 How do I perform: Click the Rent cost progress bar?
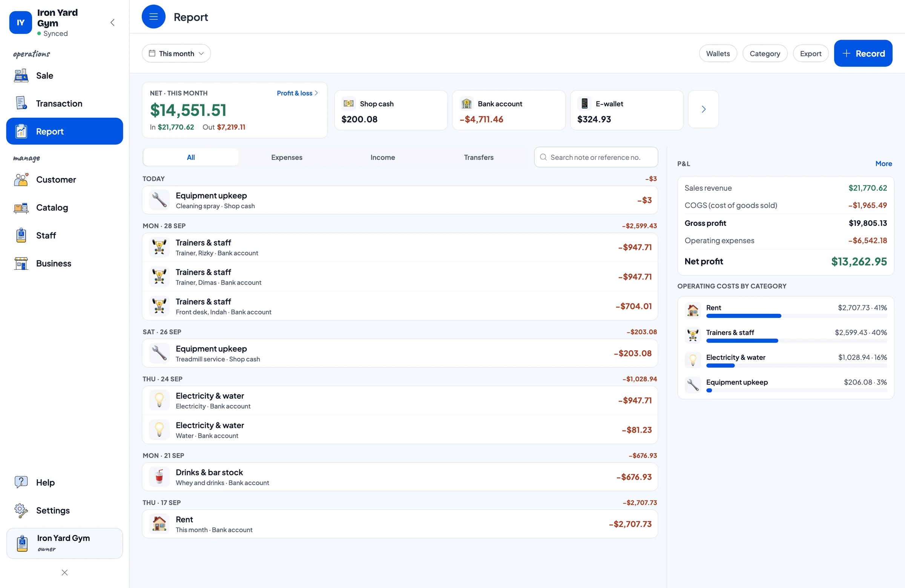click(x=796, y=316)
